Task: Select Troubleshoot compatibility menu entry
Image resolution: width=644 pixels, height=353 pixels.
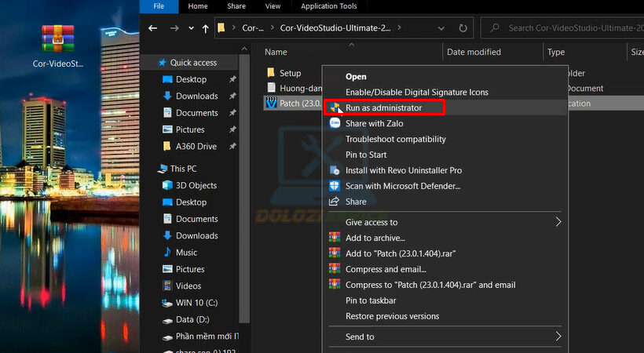Action: pyautogui.click(x=395, y=139)
